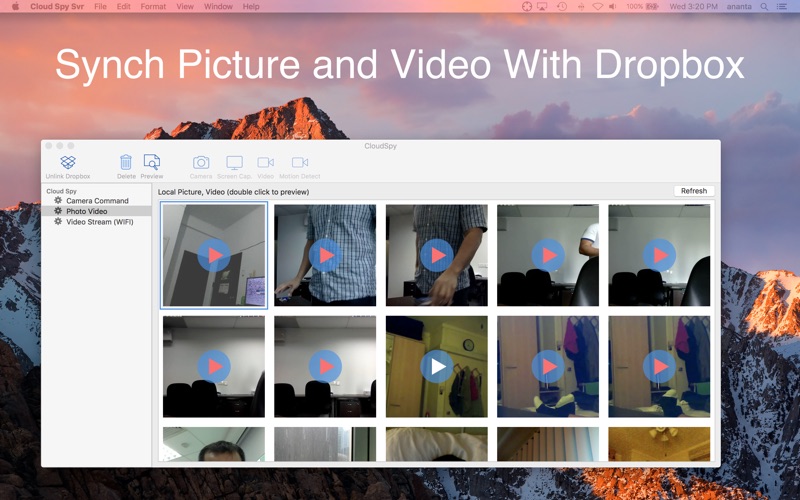Play the wardrobe and wall clock video
The height and width of the screenshot is (500, 800).
(x=437, y=366)
